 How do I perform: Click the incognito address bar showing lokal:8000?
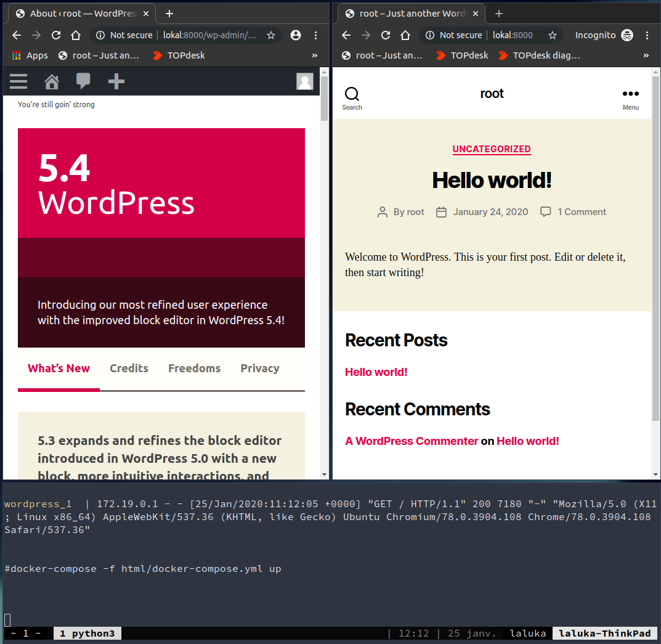(x=513, y=35)
